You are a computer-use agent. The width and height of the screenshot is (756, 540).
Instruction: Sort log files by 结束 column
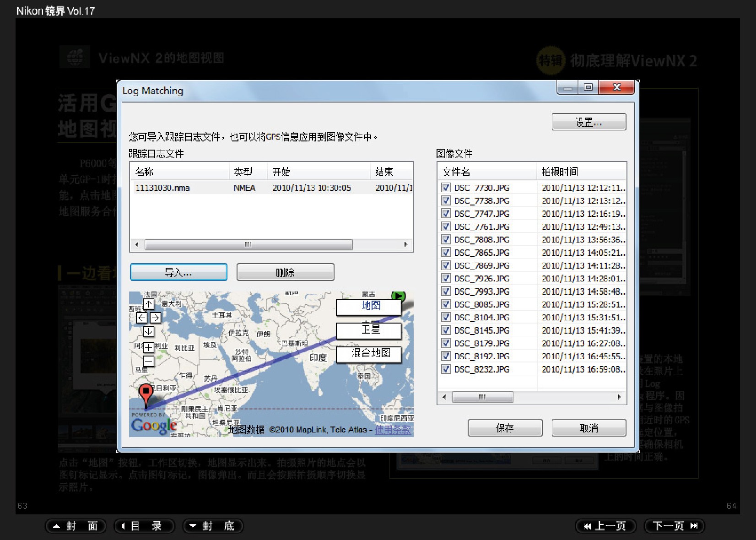click(392, 172)
